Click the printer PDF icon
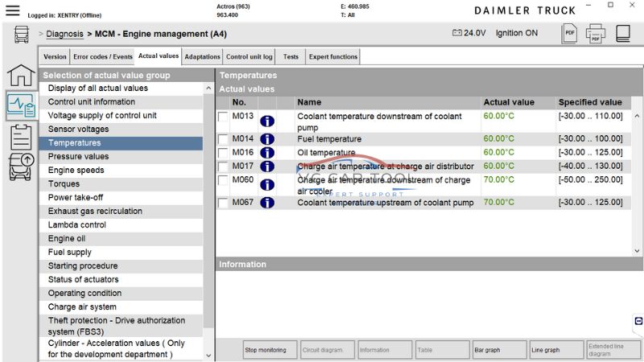Screen dimensions: 644x362 coord(596,34)
